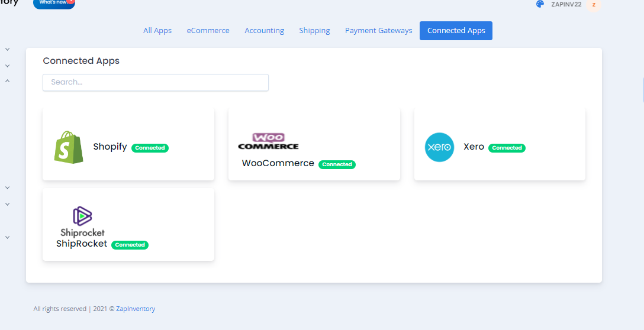Collapse the sidebar section with upward chevron
This screenshot has width=644, height=330.
coord(7,81)
